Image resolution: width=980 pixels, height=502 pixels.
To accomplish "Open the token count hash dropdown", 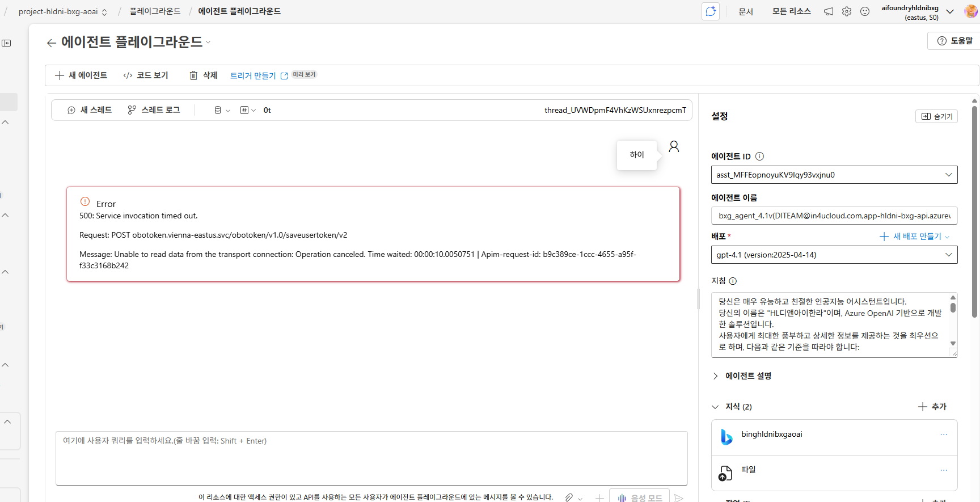I will click(248, 110).
